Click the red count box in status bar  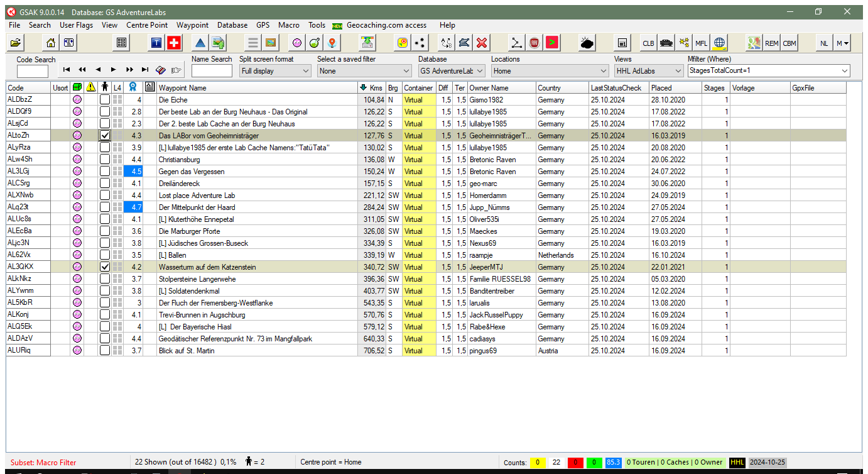pos(575,462)
